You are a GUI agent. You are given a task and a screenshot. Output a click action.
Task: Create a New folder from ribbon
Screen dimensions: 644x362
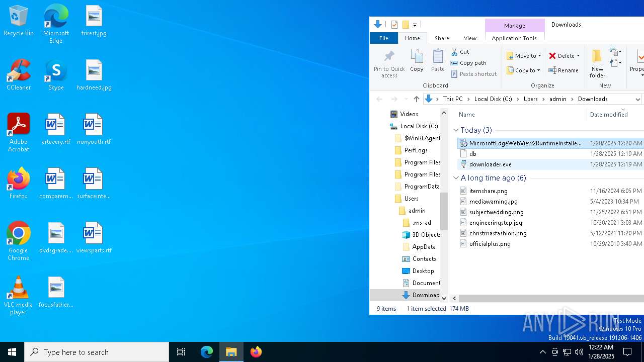pos(597,63)
